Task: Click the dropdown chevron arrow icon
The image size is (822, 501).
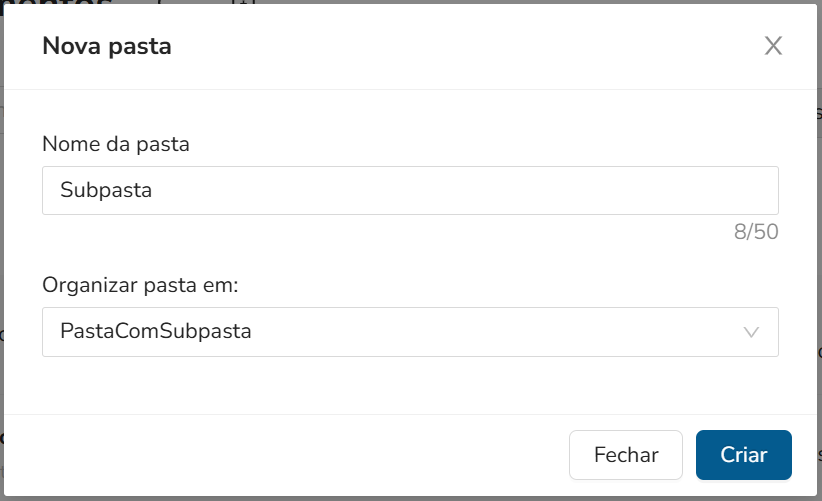Action: pos(752,332)
